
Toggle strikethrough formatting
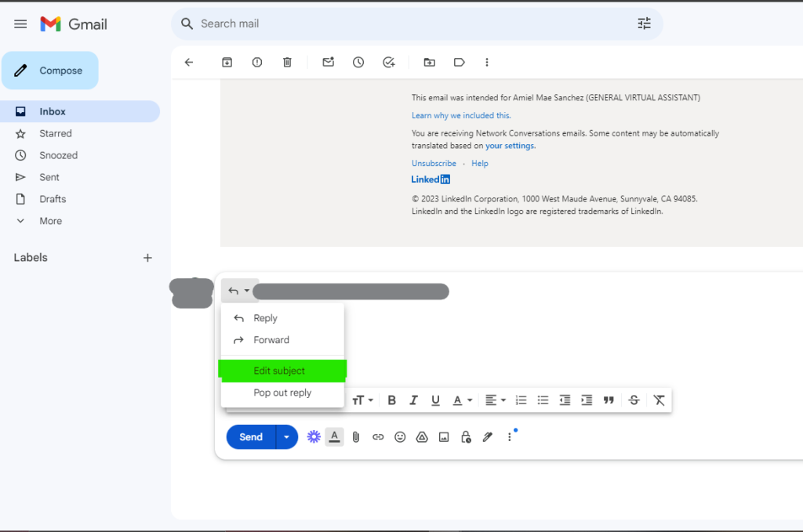(x=634, y=400)
